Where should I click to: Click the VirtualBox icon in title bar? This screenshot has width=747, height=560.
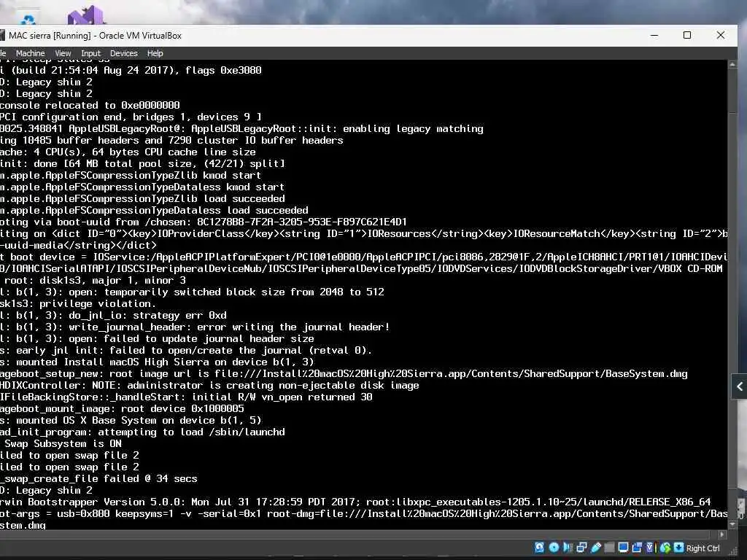pyautogui.click(x=2, y=35)
